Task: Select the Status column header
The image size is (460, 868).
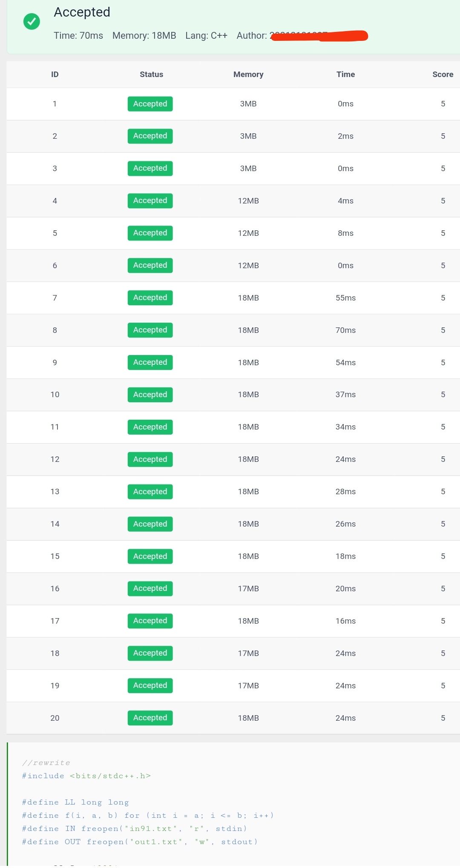Action: coord(151,74)
